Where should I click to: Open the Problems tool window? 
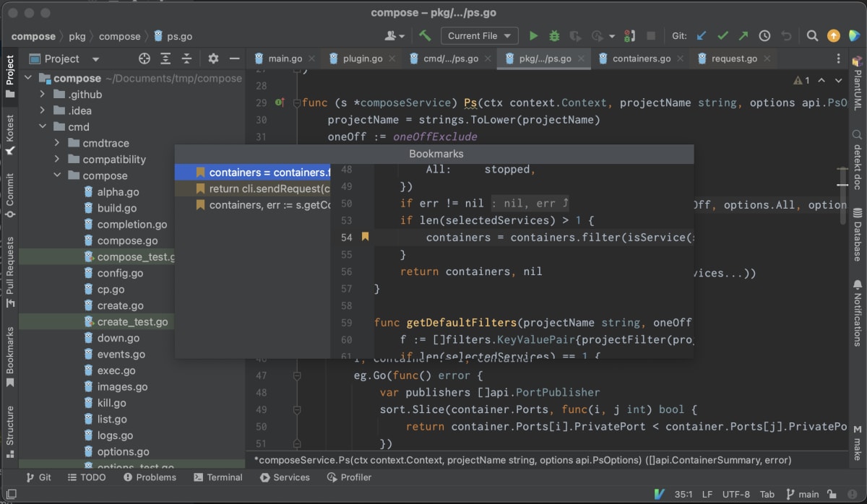click(x=150, y=477)
